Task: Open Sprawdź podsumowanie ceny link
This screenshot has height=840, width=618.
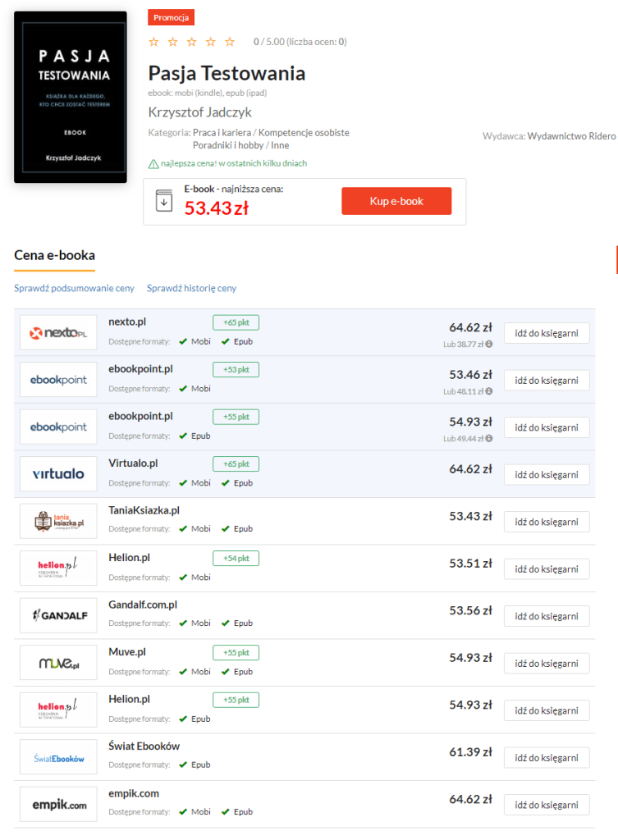Action: [74, 288]
